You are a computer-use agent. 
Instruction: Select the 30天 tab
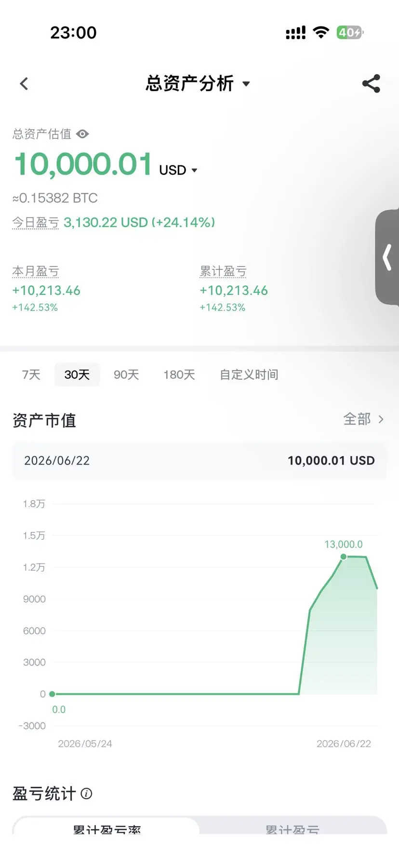77,374
